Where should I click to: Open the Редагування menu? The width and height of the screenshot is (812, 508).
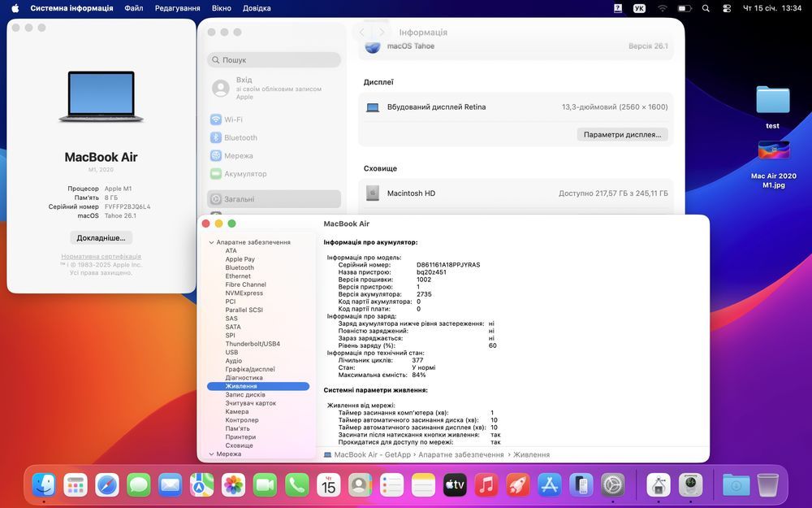tap(178, 8)
